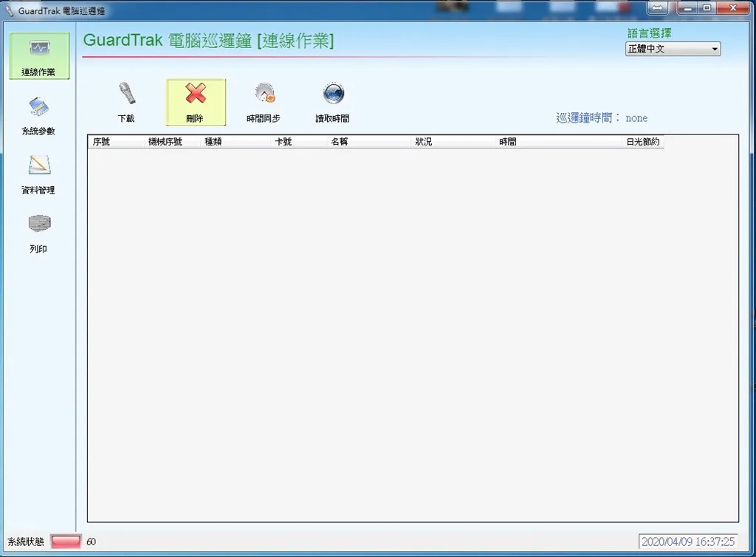
Task: Open the 系統參數 sidebar section
Action: click(x=38, y=116)
